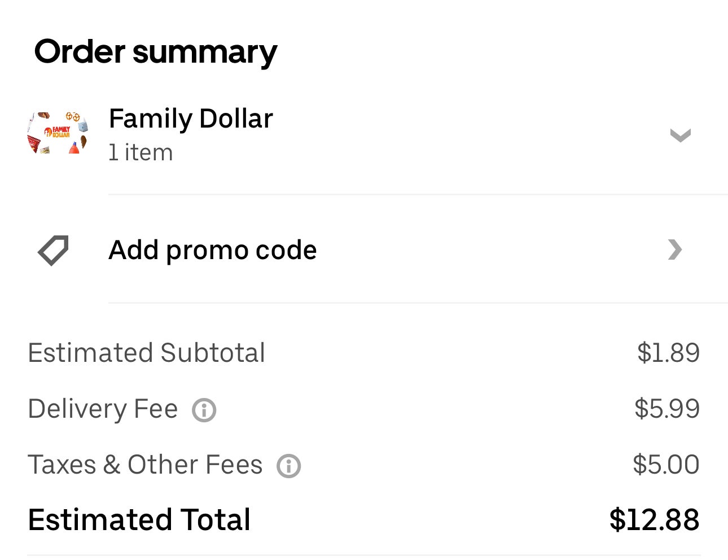Click the Family Dollar store logo
The height and width of the screenshot is (560, 728).
coord(58,133)
